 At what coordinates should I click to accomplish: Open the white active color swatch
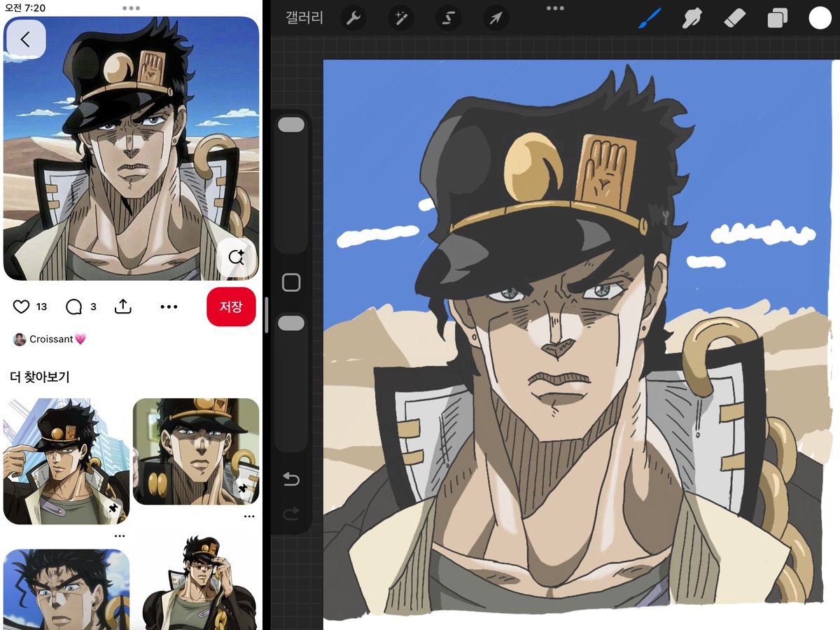[x=820, y=18]
